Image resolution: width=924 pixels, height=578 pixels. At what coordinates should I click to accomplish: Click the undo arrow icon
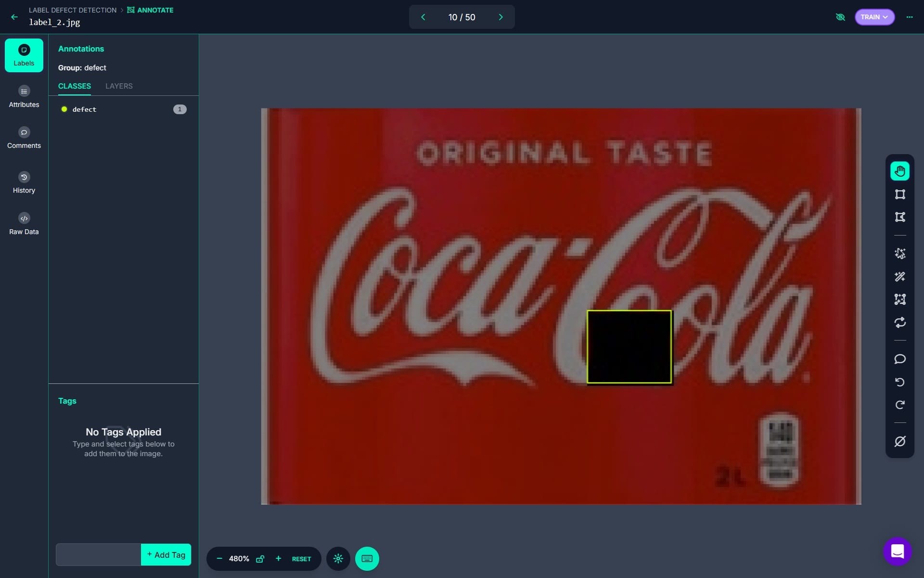click(x=900, y=382)
